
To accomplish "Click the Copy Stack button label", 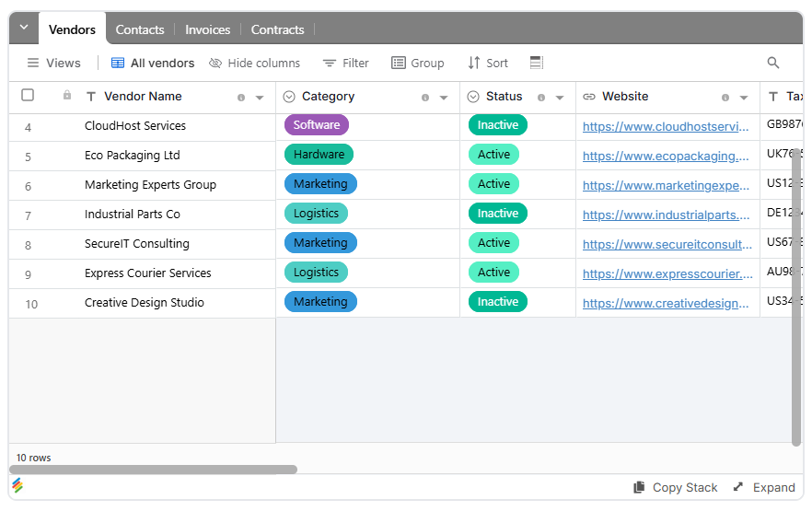I will [x=685, y=487].
